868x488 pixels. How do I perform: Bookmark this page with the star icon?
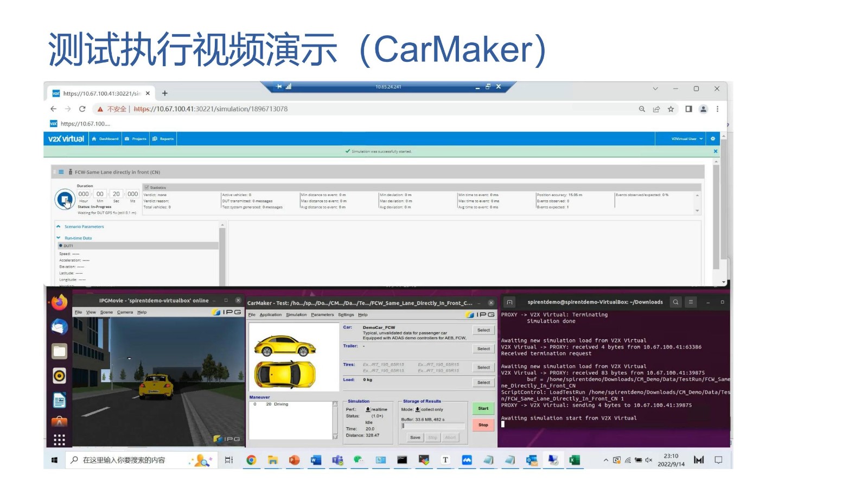point(671,109)
